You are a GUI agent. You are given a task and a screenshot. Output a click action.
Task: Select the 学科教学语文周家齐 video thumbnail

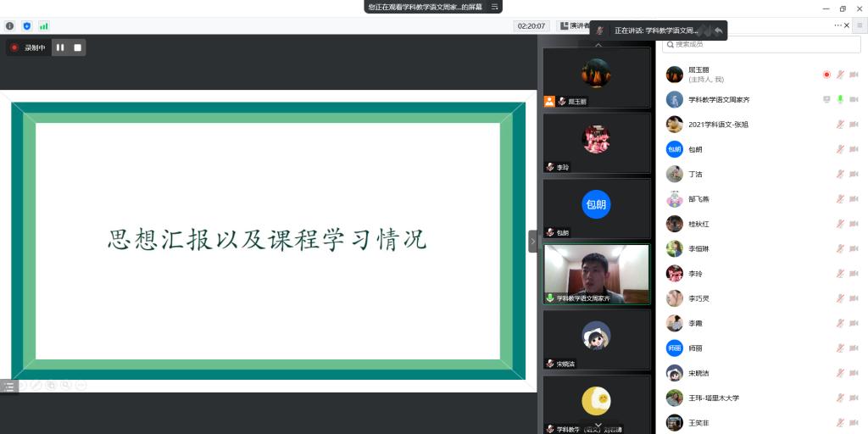[597, 274]
